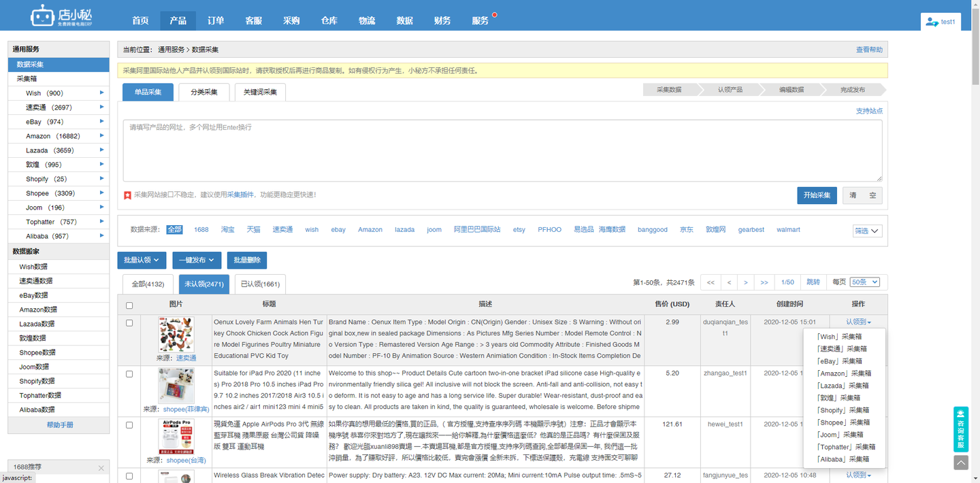Check the Suitable for iPad Pro 2020 row

(129, 373)
